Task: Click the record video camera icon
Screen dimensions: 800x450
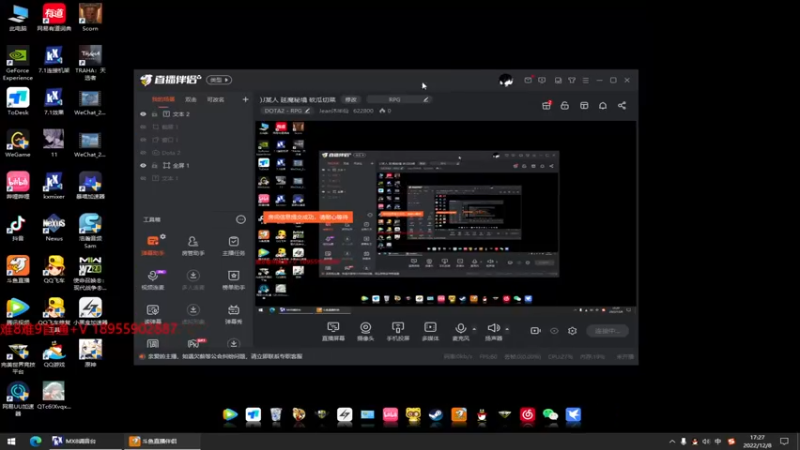Action: pos(535,331)
